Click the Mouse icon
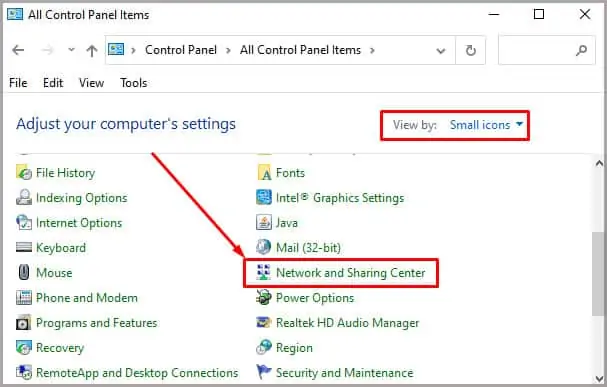Screen dimensions: 607x387 (24, 272)
